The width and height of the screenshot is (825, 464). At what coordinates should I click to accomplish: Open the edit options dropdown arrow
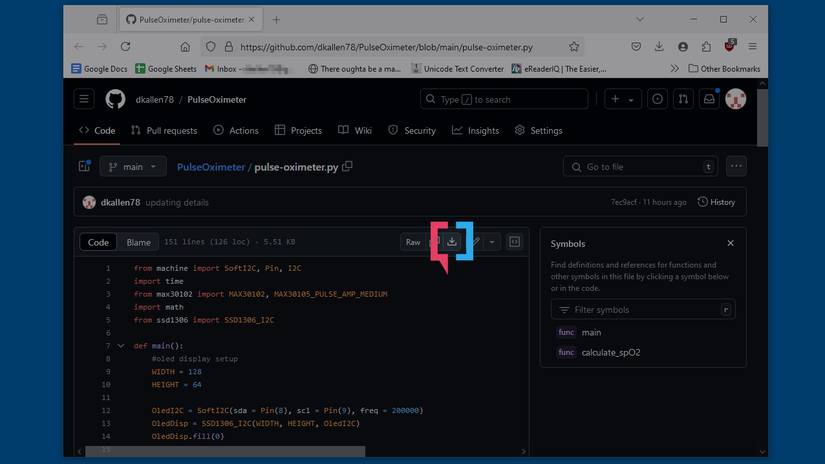492,242
